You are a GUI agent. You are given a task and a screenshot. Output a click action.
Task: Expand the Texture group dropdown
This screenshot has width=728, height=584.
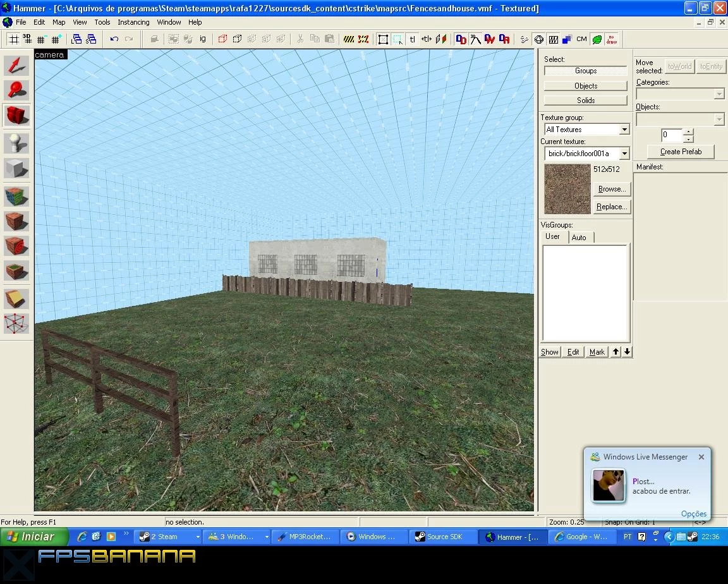tap(624, 130)
